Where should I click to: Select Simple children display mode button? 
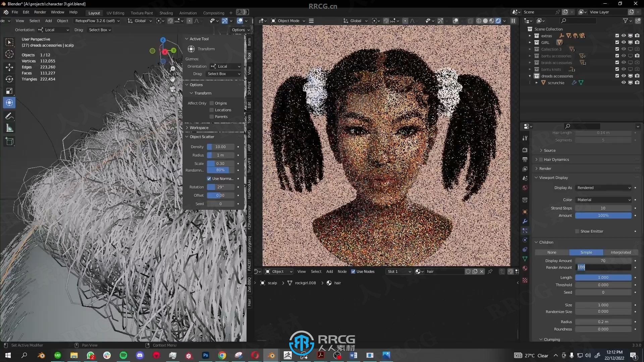point(586,252)
